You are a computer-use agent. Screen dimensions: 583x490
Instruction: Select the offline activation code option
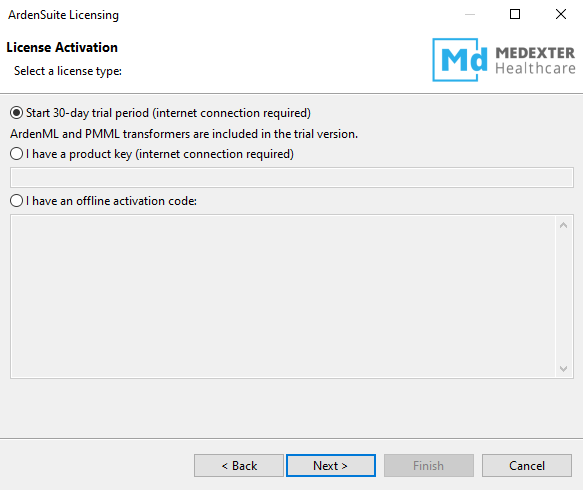[16, 201]
